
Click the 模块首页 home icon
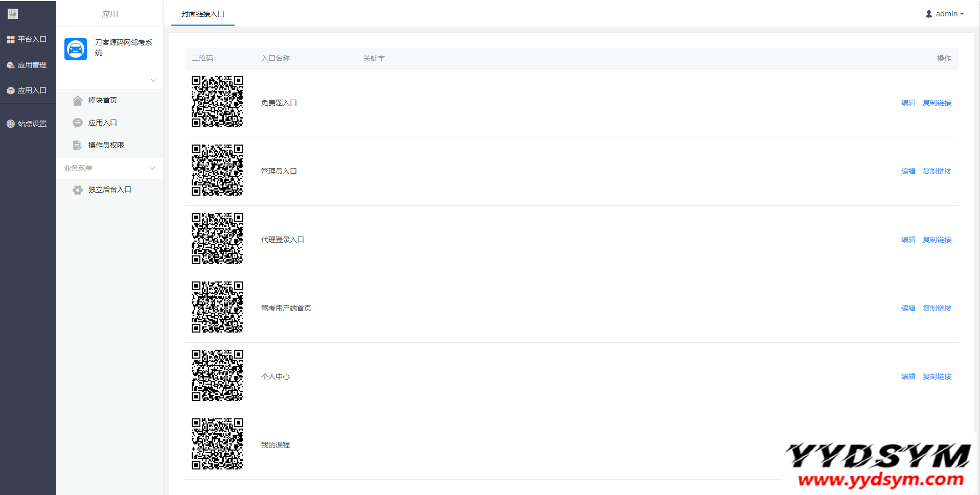coord(78,100)
